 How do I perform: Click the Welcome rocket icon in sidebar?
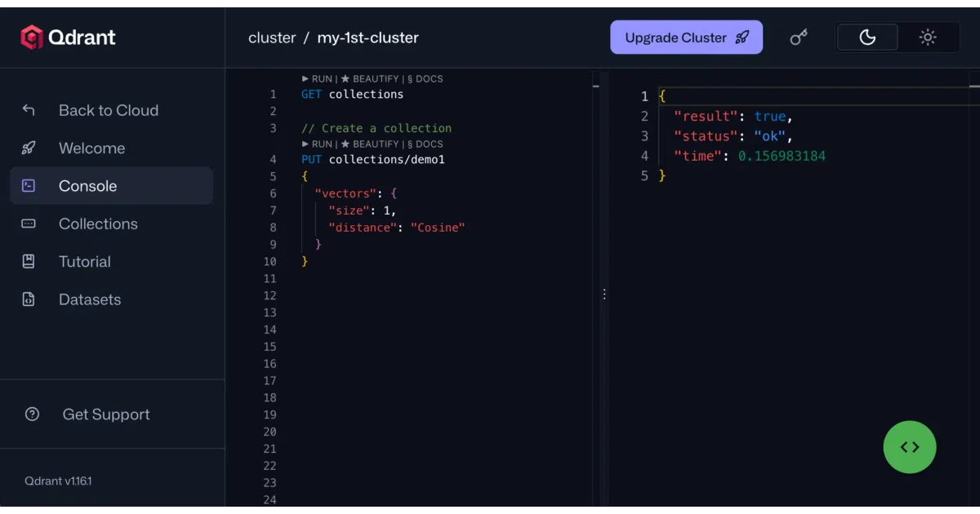29,148
